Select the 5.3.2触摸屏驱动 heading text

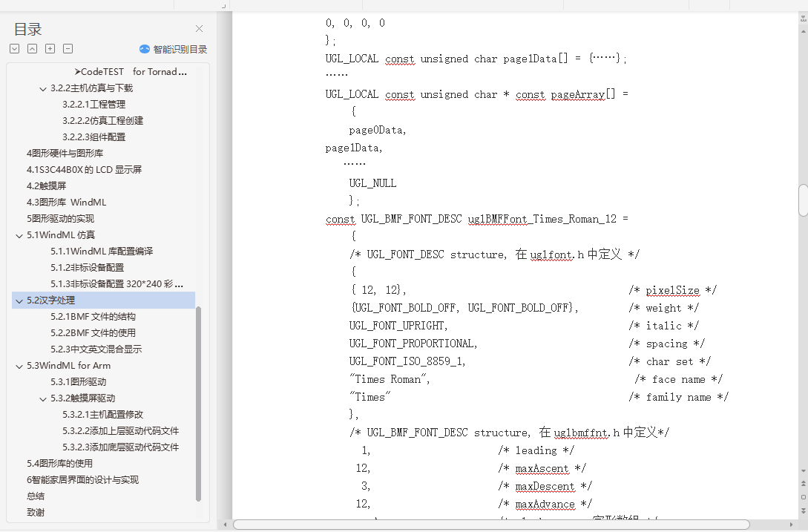tap(82, 398)
